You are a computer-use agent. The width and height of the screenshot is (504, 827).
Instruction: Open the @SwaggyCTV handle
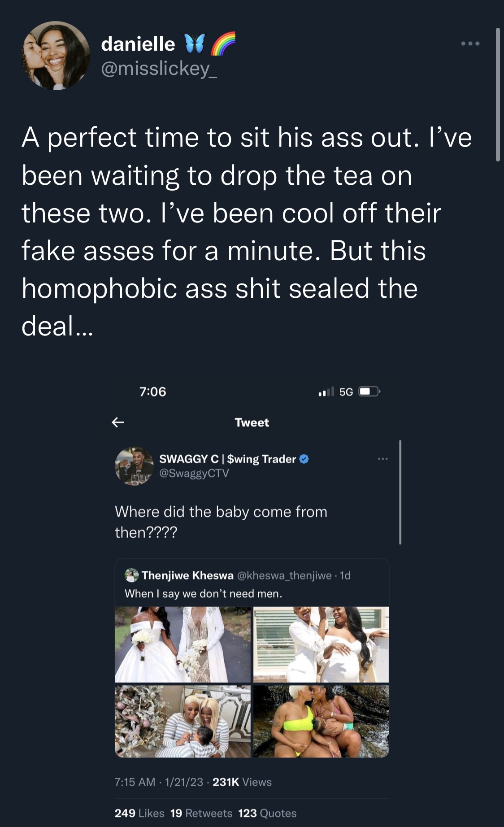194,473
